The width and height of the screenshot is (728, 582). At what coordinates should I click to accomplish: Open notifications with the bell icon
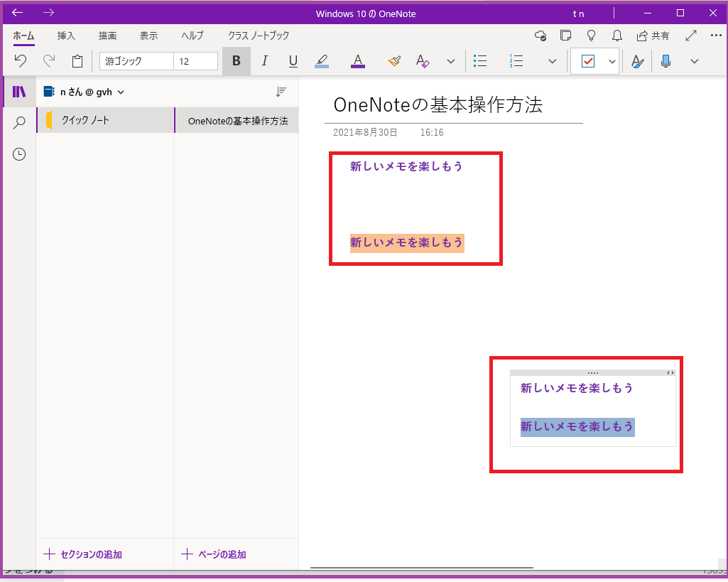(616, 36)
